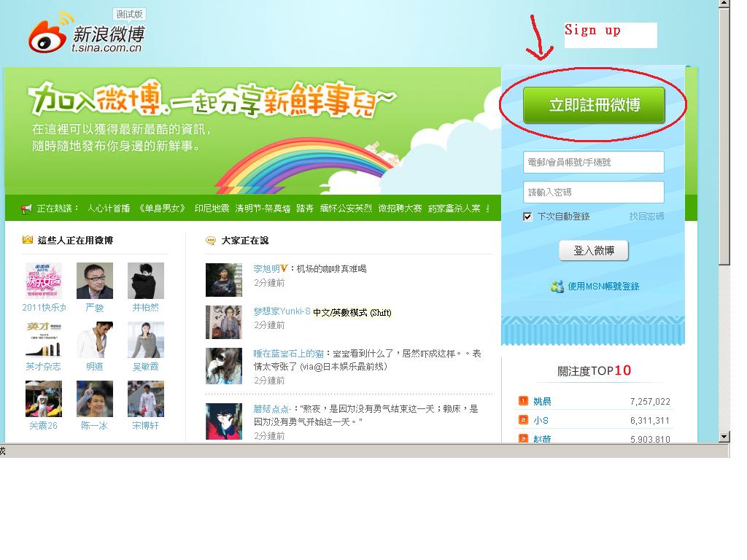Open hot topic 人心计首播
Image resolution: width=747 pixels, height=560 pixels.
point(109,209)
